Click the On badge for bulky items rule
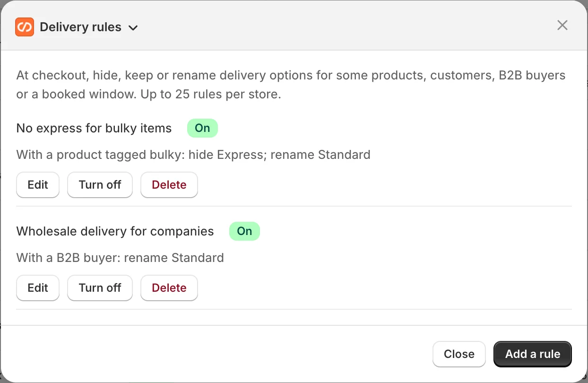The image size is (588, 383). coord(202,128)
